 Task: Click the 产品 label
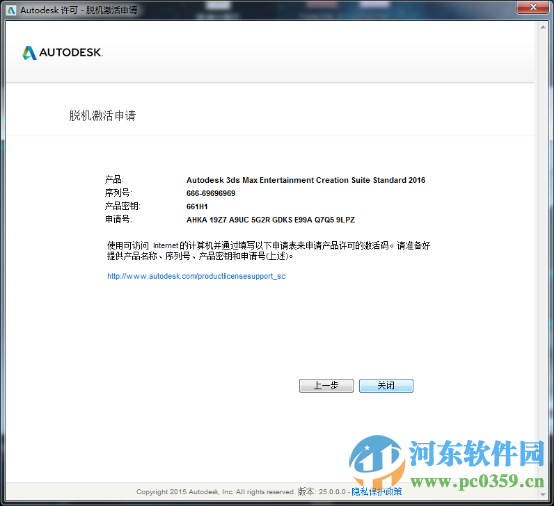click(x=114, y=180)
